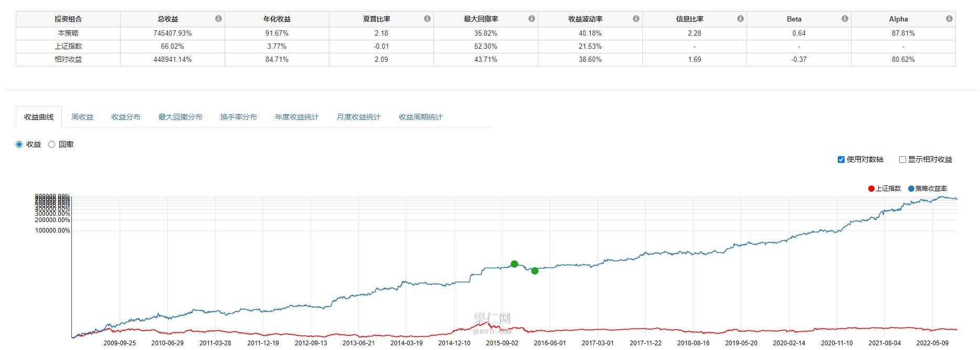Click the 上证指数 row label in table
This screenshot has height=350, width=980.
point(68,46)
